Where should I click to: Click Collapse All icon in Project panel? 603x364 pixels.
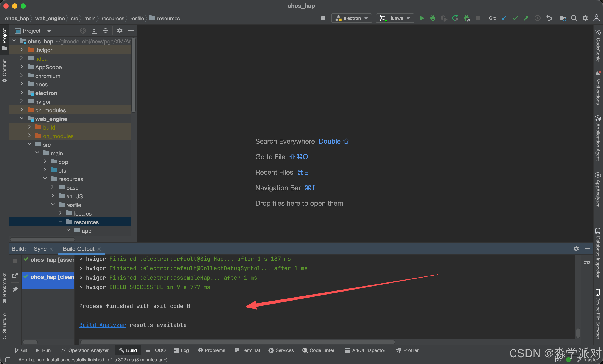pos(106,31)
